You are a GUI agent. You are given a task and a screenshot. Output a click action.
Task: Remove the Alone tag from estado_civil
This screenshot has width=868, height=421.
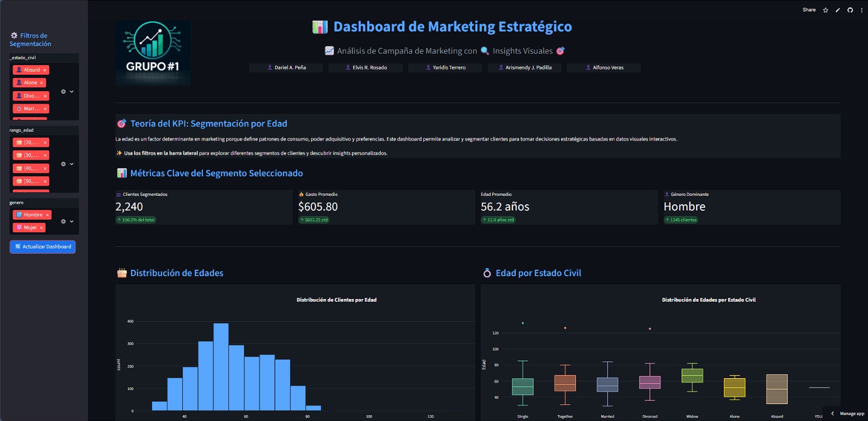(x=41, y=83)
